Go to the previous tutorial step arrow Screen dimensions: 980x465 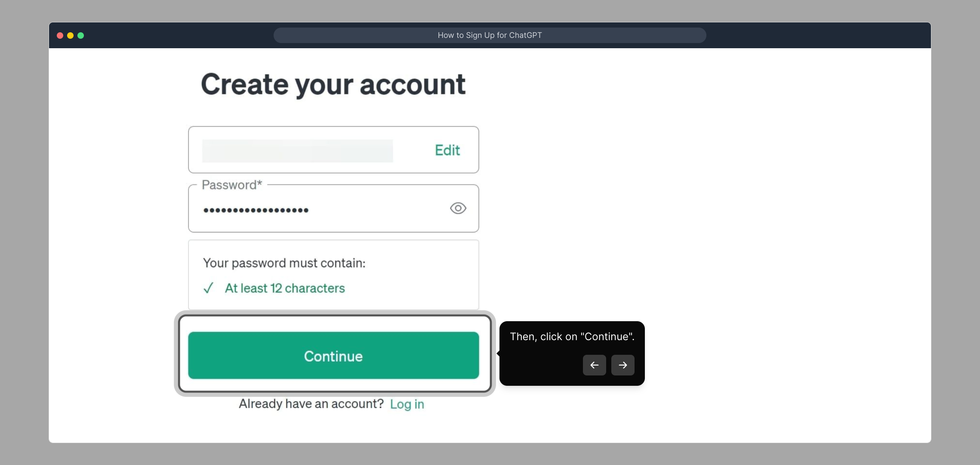tap(594, 365)
